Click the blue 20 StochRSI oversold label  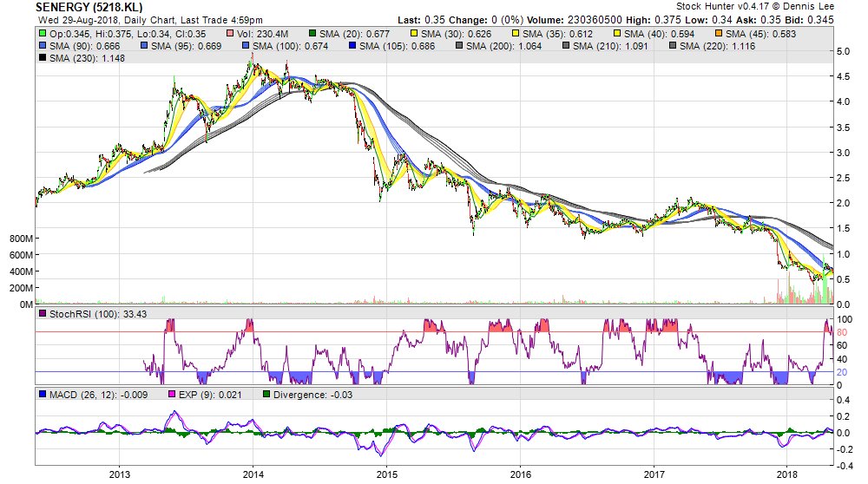coord(842,372)
